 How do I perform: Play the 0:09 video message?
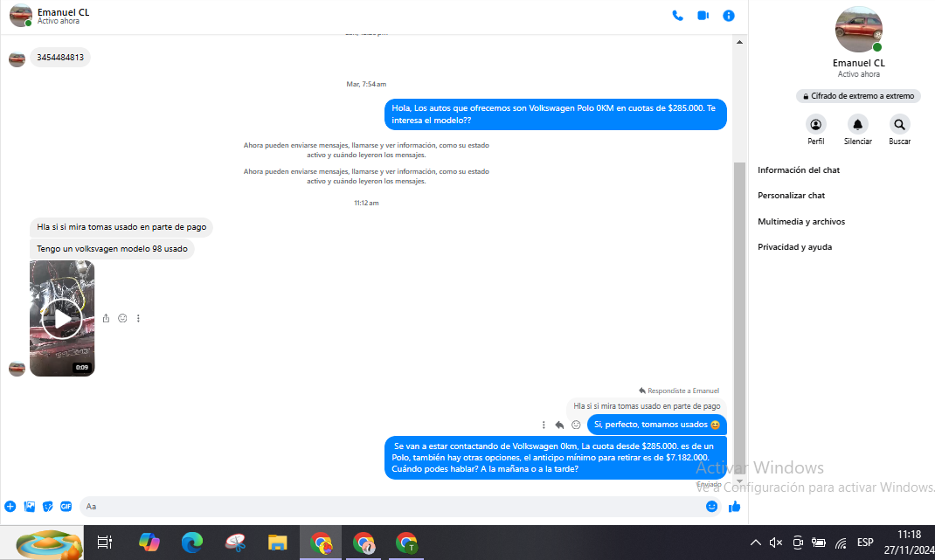62,319
